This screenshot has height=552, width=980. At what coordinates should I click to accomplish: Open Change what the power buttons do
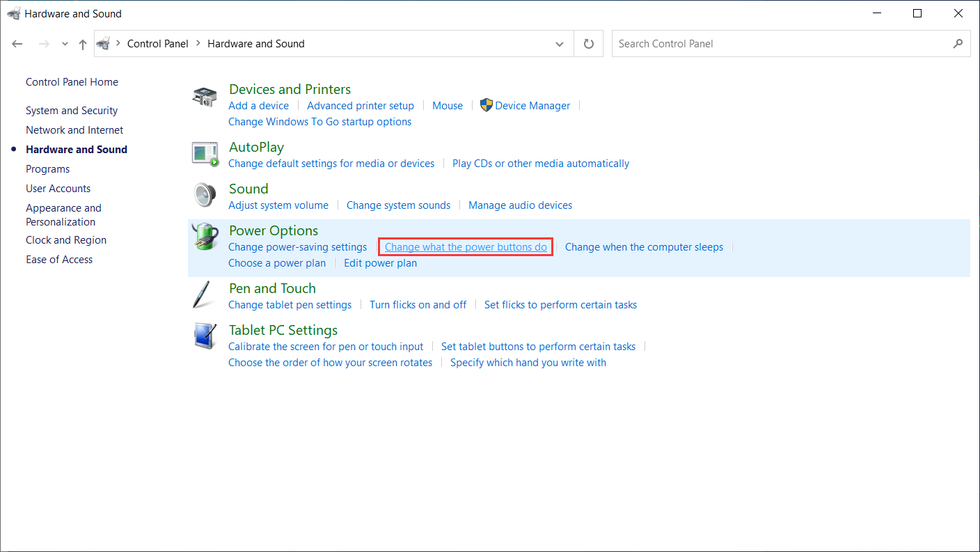tap(466, 247)
